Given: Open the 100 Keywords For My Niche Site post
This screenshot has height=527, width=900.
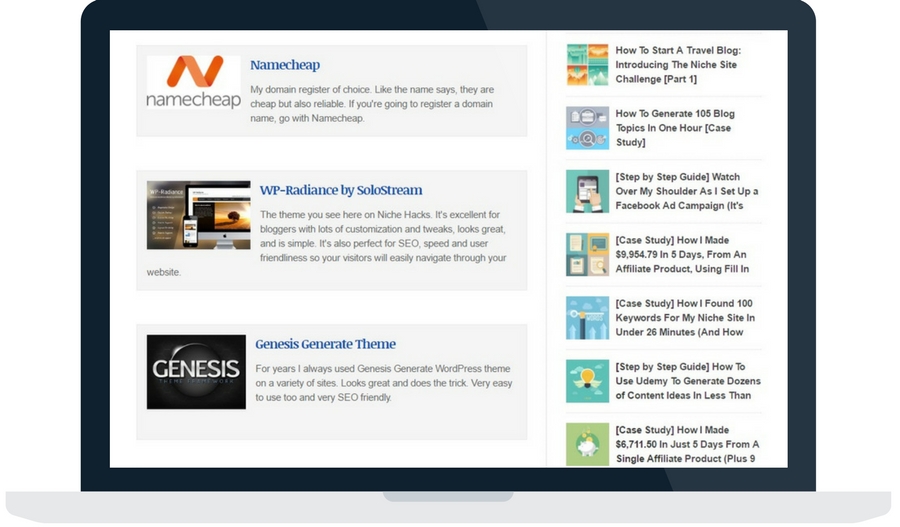Looking at the screenshot, I should click(x=685, y=317).
